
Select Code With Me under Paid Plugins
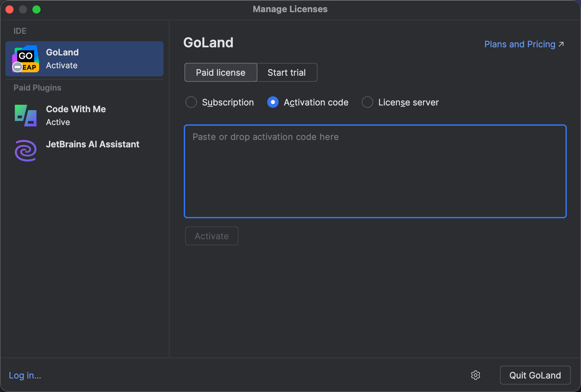coord(76,115)
